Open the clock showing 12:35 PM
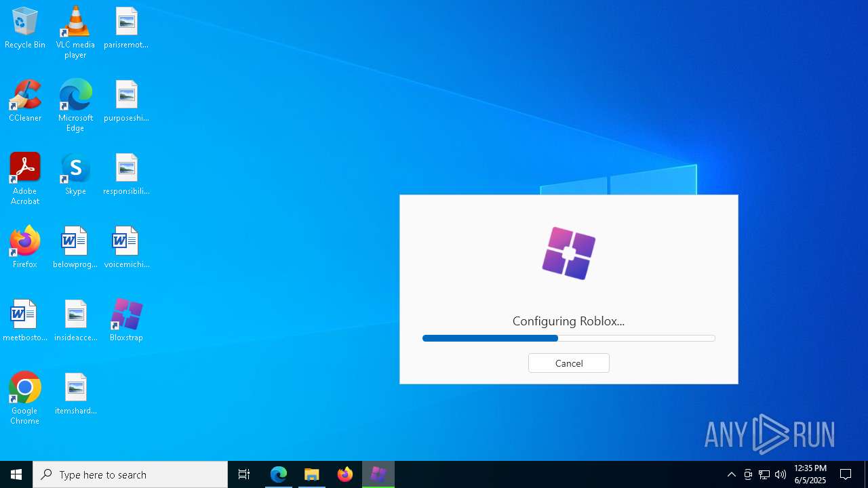 point(810,474)
